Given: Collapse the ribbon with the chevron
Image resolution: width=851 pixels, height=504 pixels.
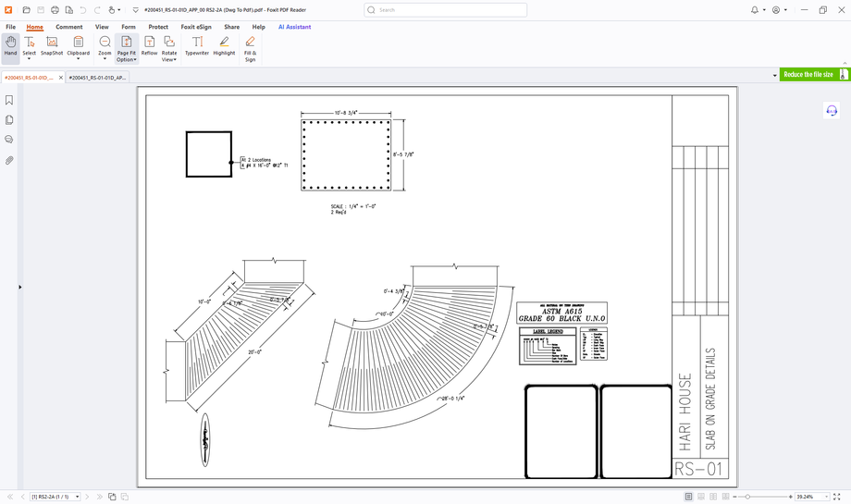Looking at the screenshot, I should pos(845,64).
